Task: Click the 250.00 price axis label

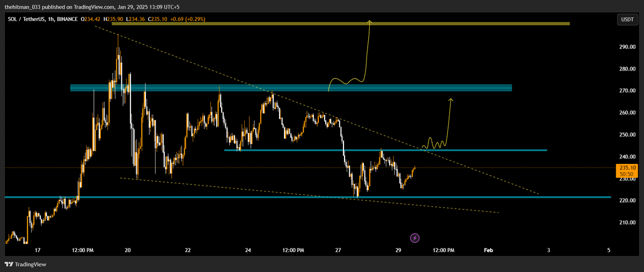Action: pyautogui.click(x=627, y=135)
